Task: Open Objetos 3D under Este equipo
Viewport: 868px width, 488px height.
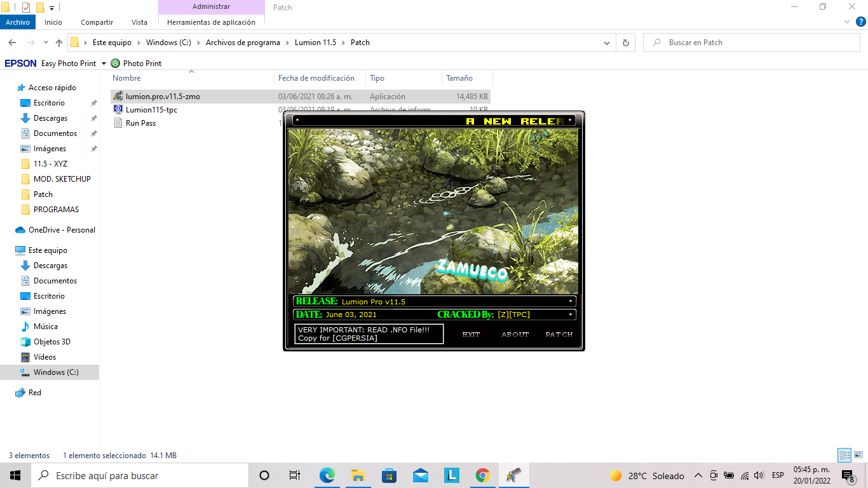Action: point(51,342)
